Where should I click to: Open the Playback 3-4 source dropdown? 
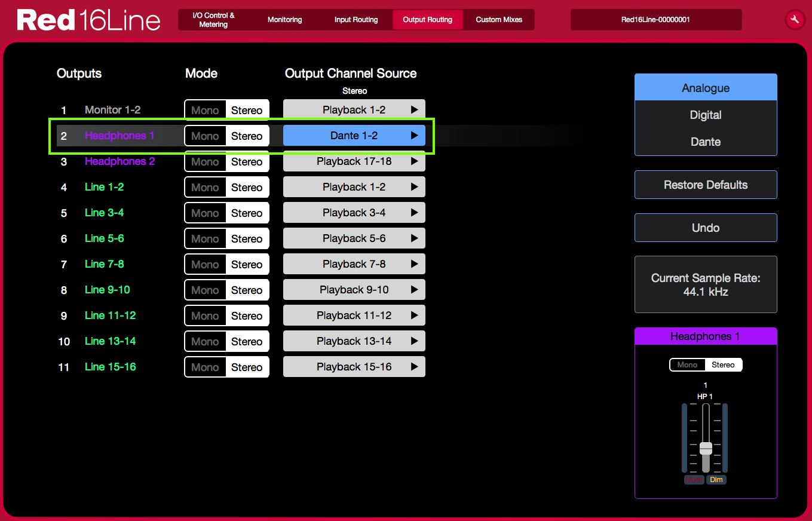354,213
